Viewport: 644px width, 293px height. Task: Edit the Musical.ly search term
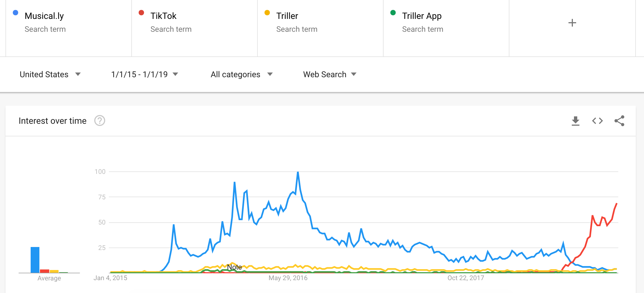point(44,16)
